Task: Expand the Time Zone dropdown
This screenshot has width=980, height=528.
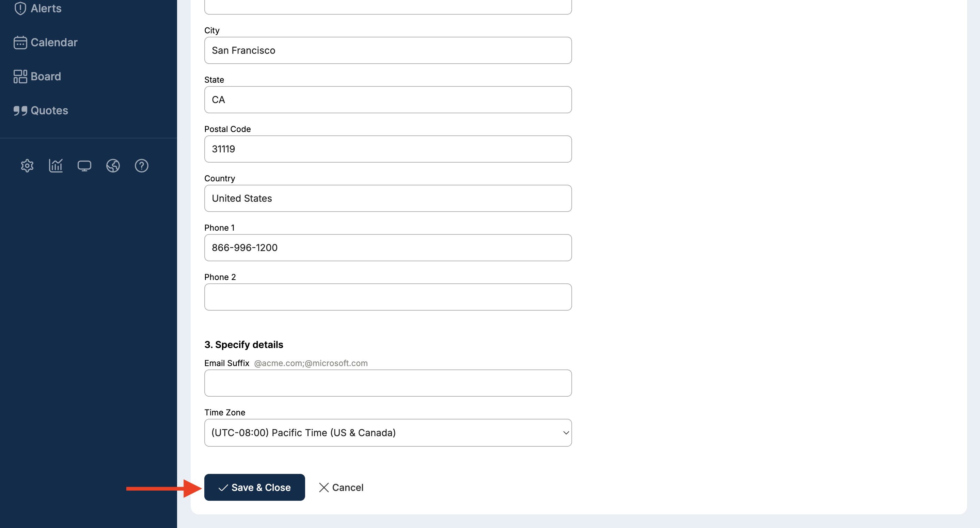Action: (388, 433)
